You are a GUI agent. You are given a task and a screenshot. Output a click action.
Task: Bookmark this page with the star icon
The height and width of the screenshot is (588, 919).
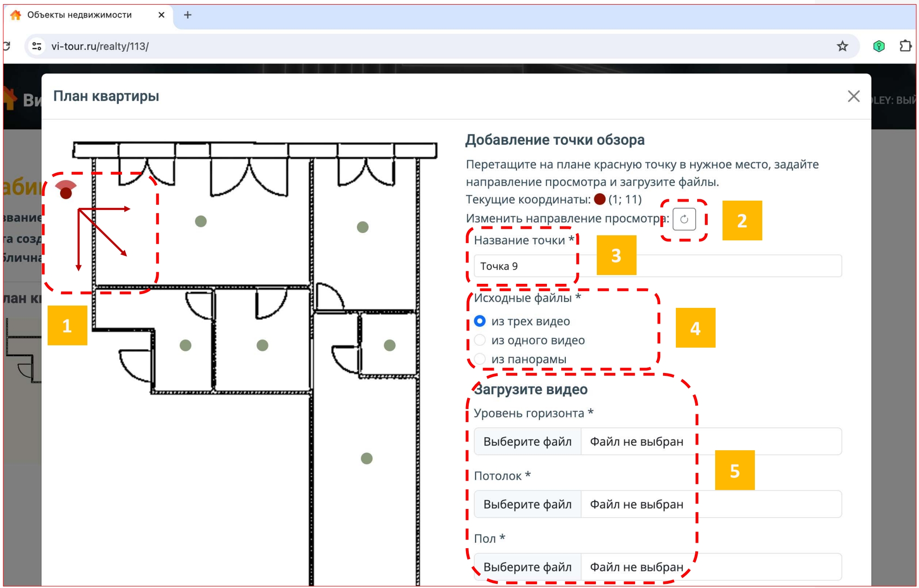(842, 46)
